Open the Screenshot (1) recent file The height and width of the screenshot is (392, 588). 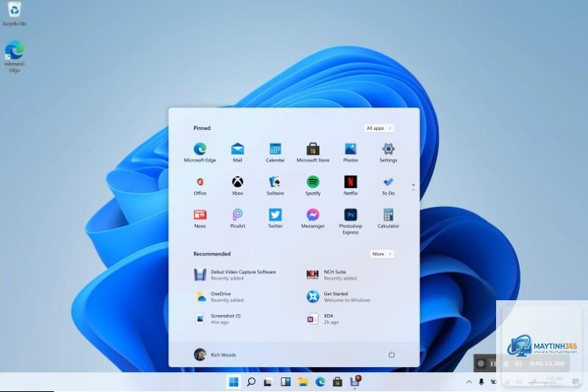[x=218, y=319]
